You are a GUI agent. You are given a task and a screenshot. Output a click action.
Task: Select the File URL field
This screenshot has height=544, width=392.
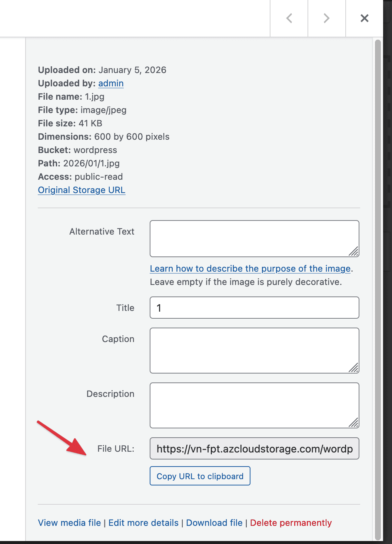pos(254,449)
